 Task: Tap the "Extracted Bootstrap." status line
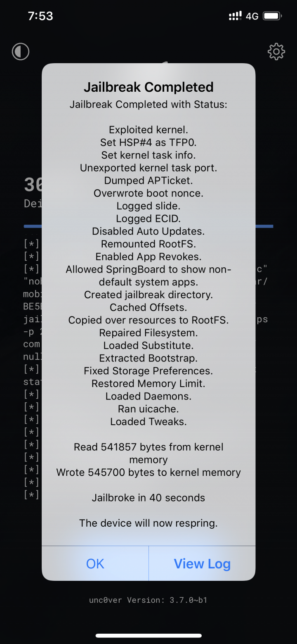click(x=148, y=358)
